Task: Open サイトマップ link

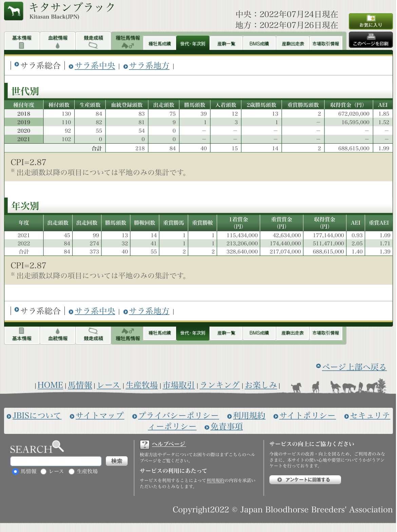Action: click(x=100, y=416)
